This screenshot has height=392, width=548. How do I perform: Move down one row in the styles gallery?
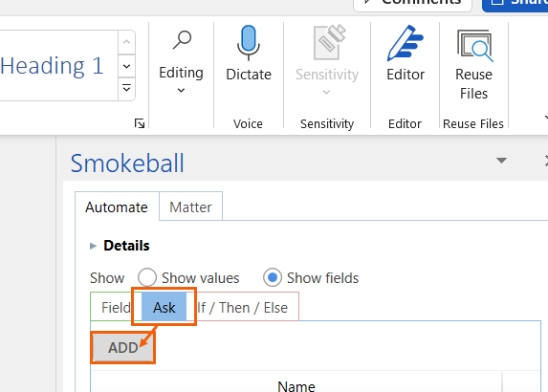coord(127,66)
